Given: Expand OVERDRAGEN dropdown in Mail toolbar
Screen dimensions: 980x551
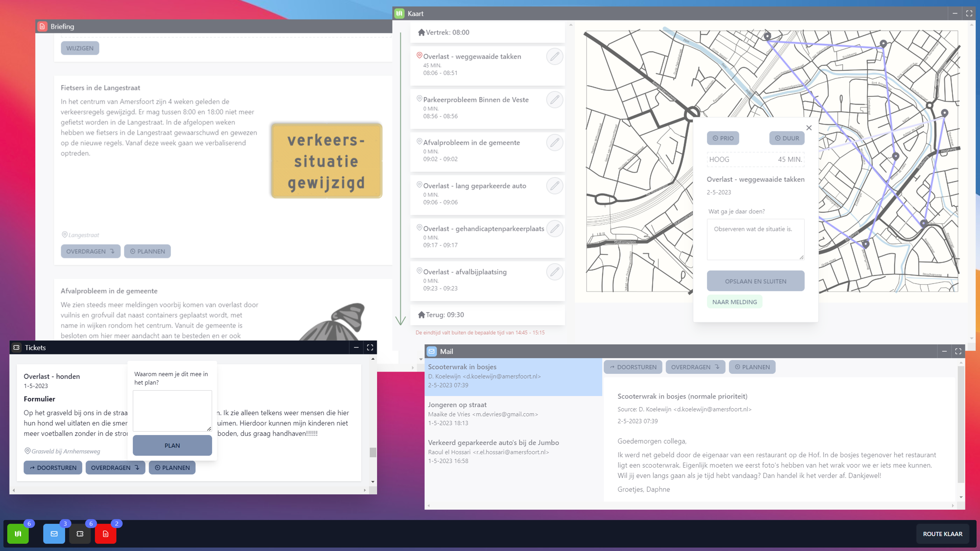Looking at the screenshot, I should (x=695, y=367).
